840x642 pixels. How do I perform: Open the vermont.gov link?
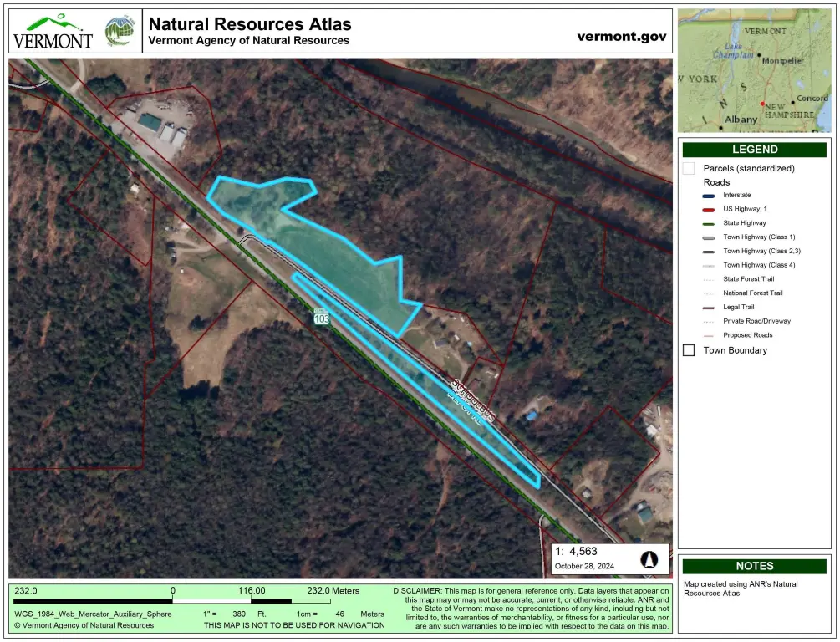point(621,37)
